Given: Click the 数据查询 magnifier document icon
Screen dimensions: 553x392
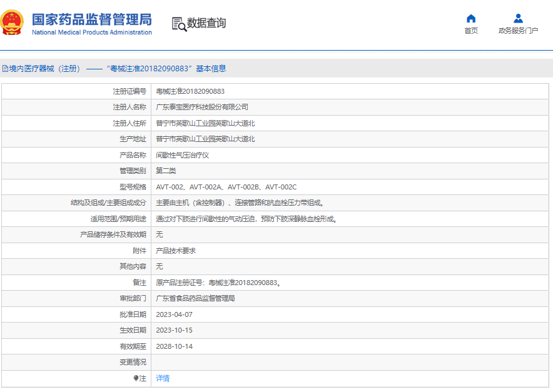Looking at the screenshot, I should (179, 24).
